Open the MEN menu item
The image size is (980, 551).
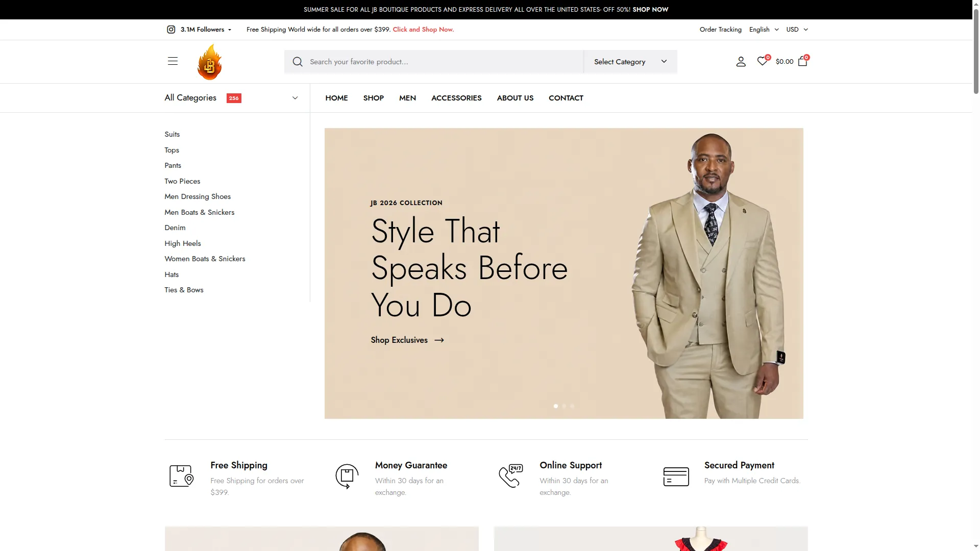(407, 98)
